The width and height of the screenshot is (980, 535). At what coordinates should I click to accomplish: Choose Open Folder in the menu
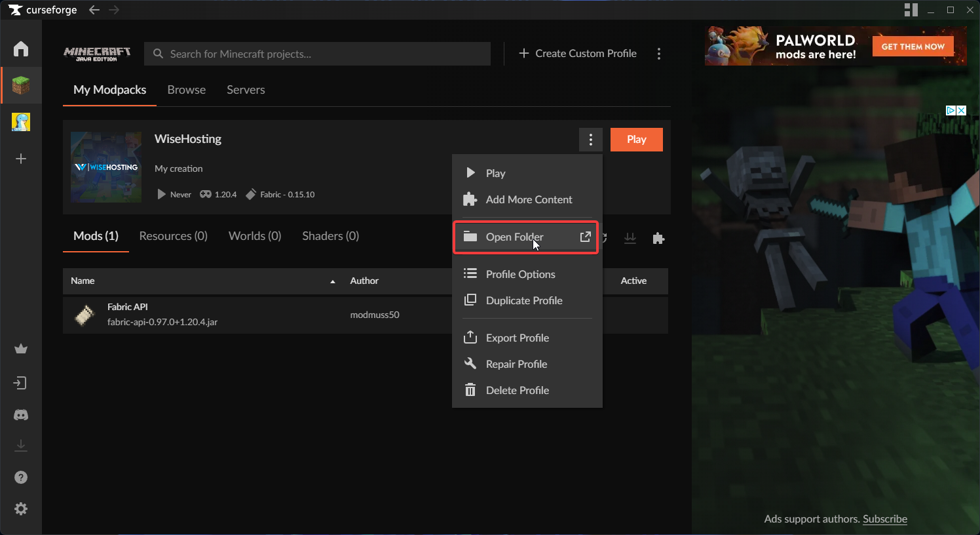(526, 237)
